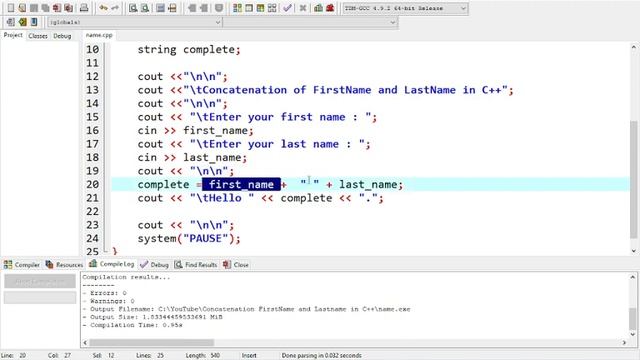Click the Insert mode status bar entry
Image resolution: width=640 pixels, height=360 pixels.
(x=249, y=356)
